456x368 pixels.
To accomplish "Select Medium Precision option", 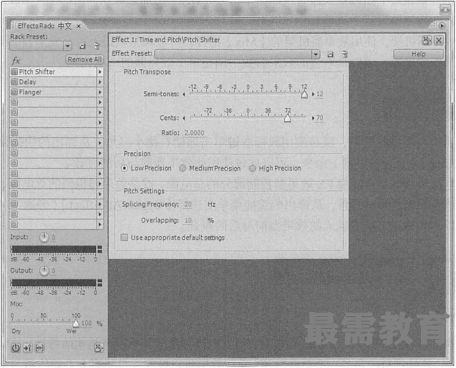I will pyautogui.click(x=183, y=168).
